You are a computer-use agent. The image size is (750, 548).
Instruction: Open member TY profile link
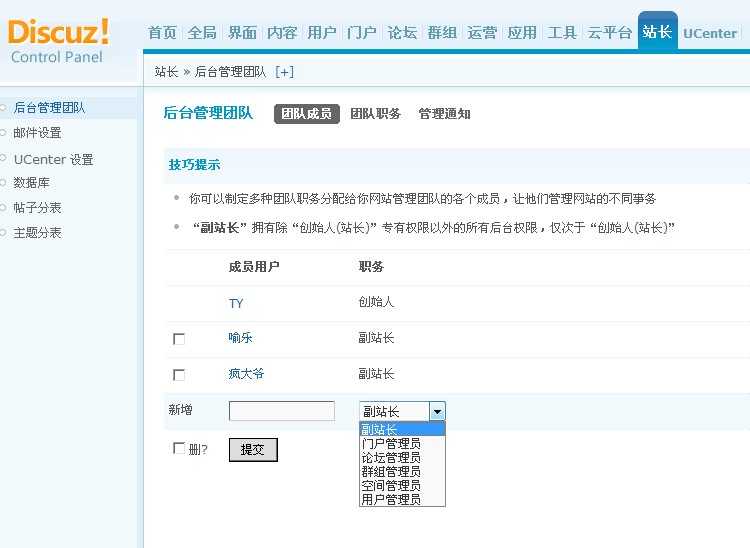(236, 303)
